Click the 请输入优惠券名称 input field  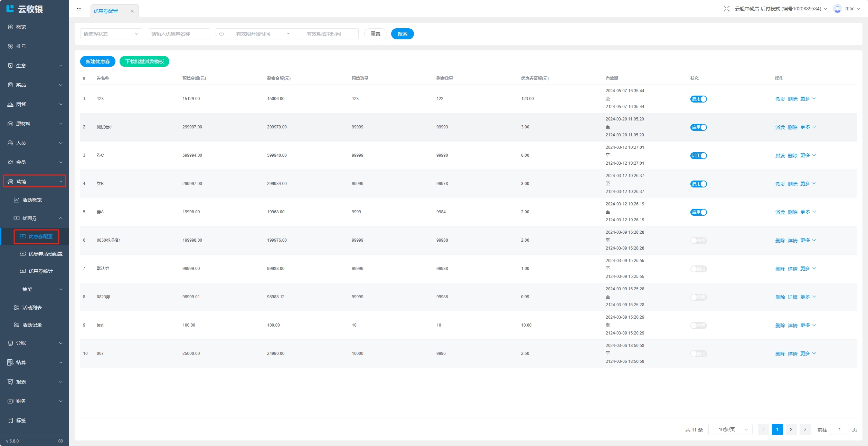point(179,34)
